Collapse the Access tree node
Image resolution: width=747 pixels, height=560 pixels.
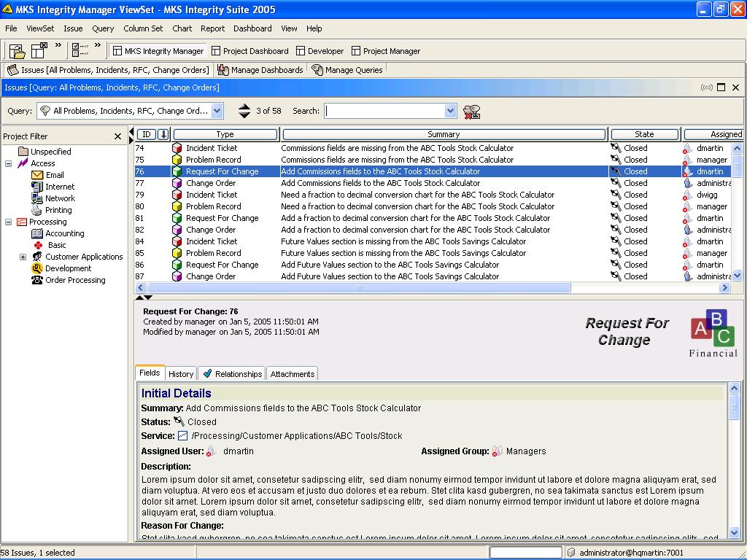(x=9, y=163)
